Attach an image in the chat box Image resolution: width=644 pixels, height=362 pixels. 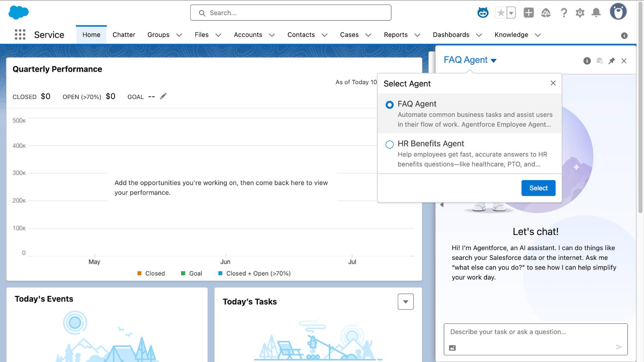(452, 348)
